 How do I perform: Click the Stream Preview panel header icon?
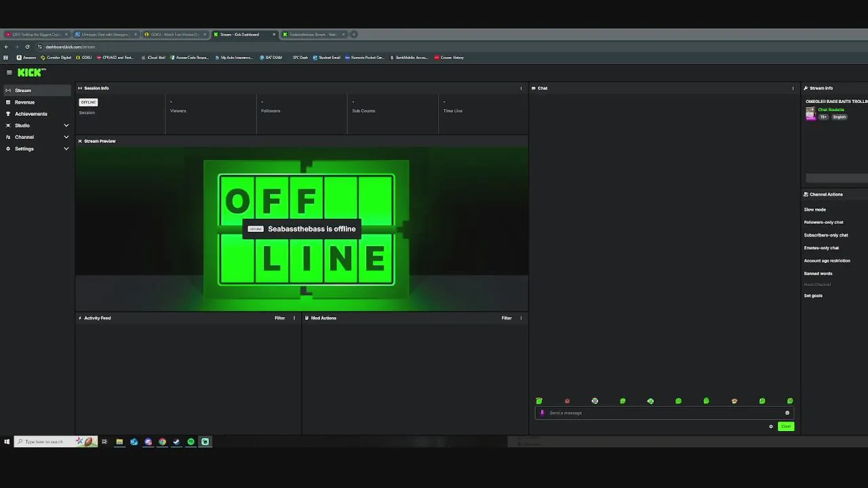(80, 141)
